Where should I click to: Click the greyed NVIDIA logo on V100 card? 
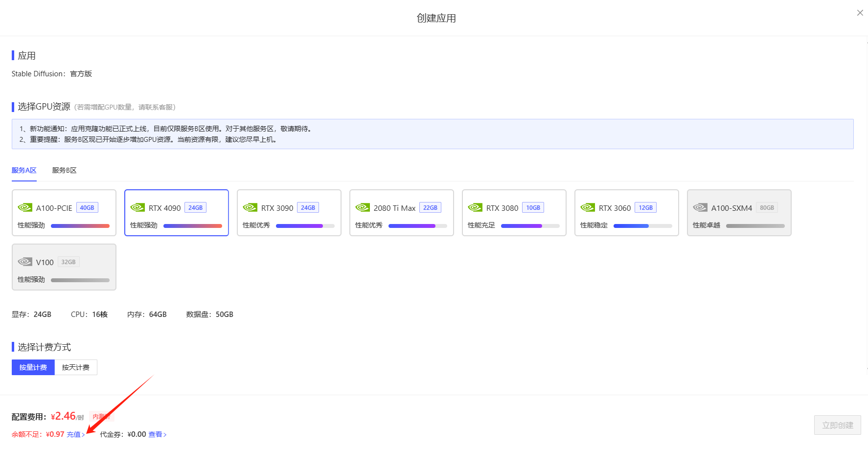click(x=25, y=262)
